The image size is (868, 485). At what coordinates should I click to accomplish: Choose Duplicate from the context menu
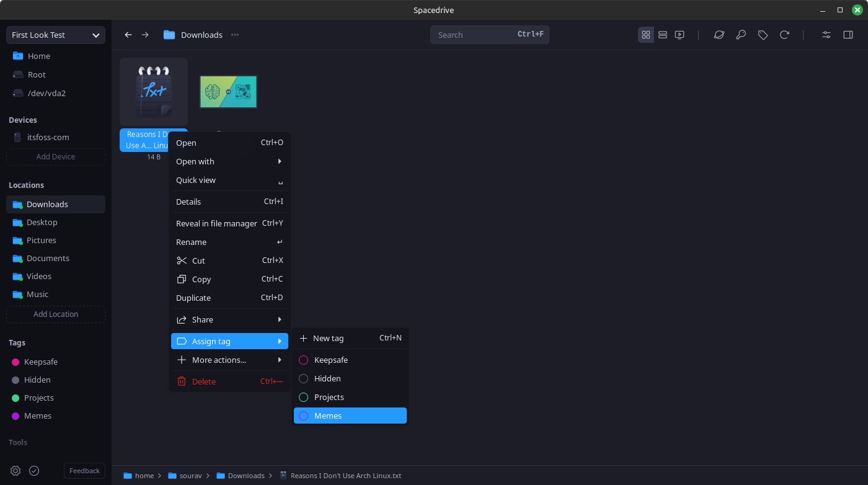tap(193, 298)
